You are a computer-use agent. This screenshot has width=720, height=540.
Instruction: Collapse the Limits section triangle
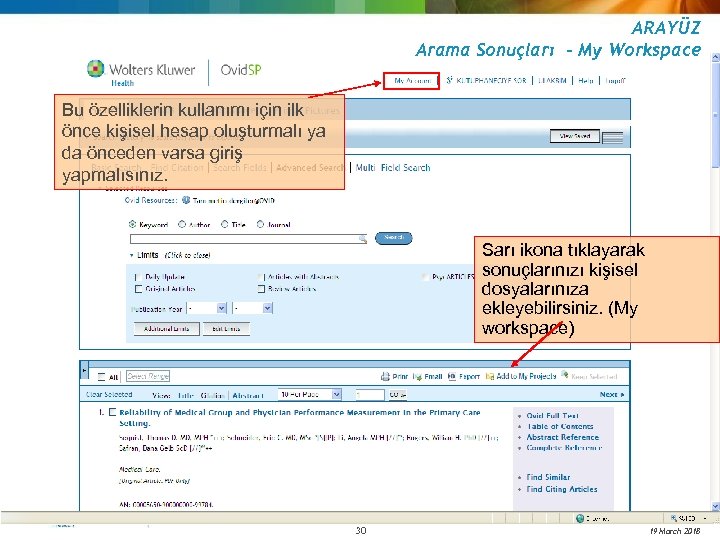(131, 255)
